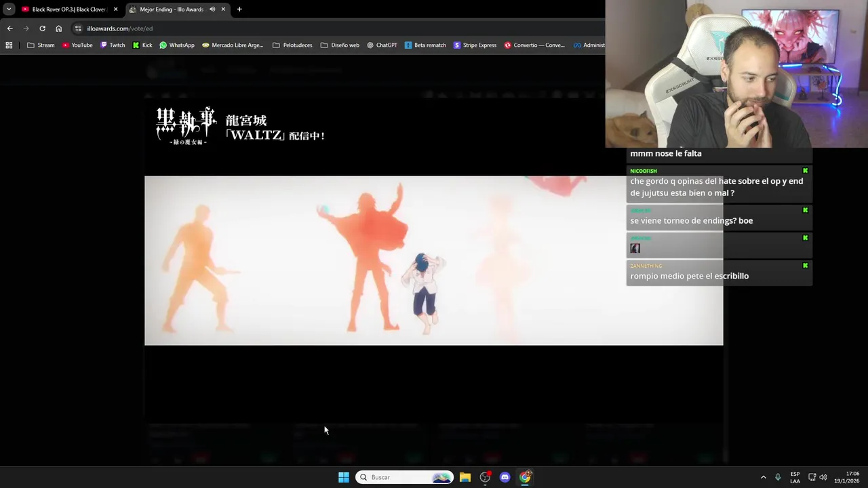This screenshot has width=868, height=488.
Task: Open Google Chrome from the taskbar
Action: point(525,477)
